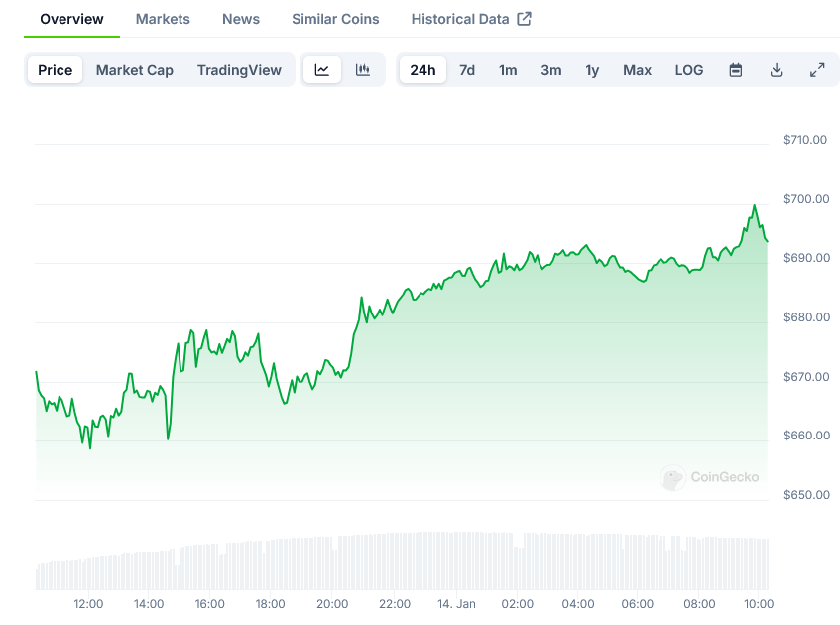Show Max time range
Screen dimensions: 840x625
pyautogui.click(x=637, y=70)
